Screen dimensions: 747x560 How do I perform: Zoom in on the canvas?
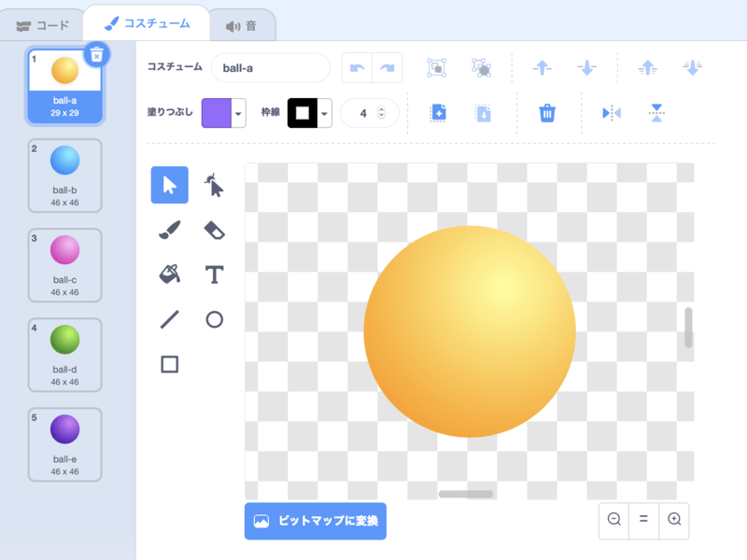coord(673,519)
